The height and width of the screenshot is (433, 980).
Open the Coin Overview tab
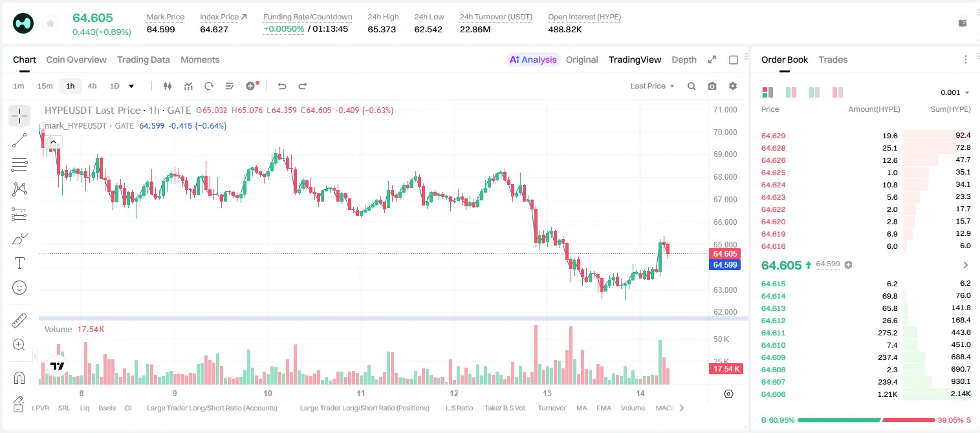(x=76, y=59)
